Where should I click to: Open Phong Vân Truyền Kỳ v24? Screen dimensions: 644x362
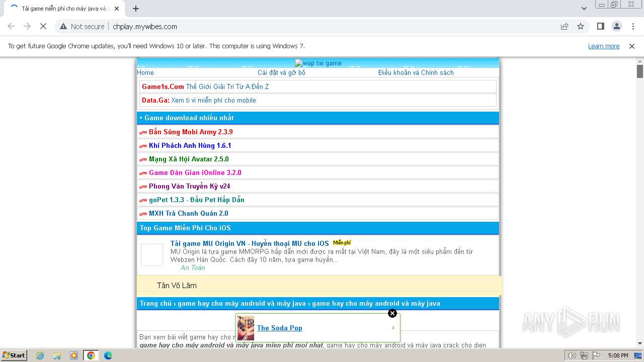(x=190, y=186)
